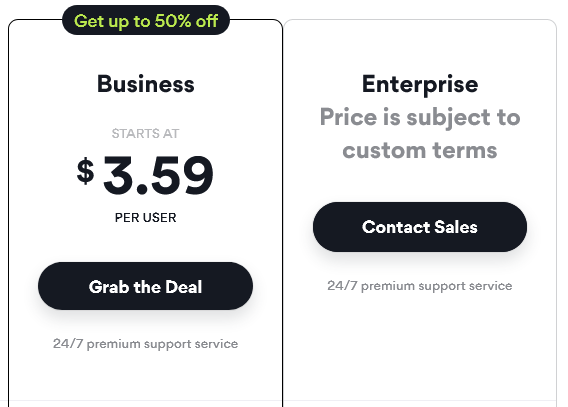The height and width of the screenshot is (407, 568).
Task: Click the PER USER label
Action: point(146,218)
